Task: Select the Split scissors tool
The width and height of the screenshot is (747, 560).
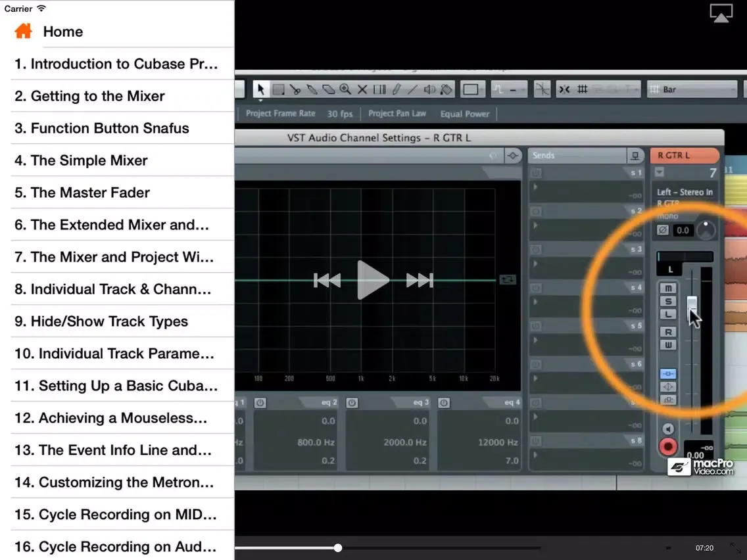Action: pyautogui.click(x=295, y=89)
